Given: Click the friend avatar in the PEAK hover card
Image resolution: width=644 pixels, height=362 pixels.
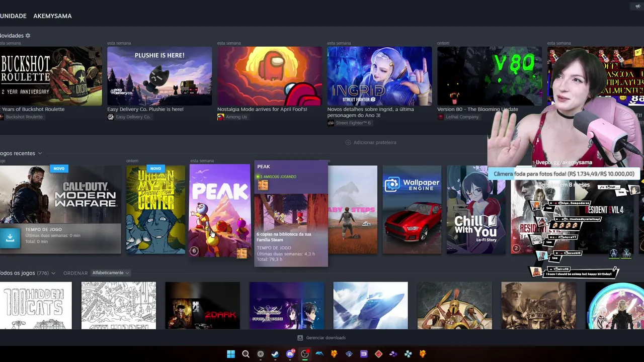Looking at the screenshot, I should click(263, 186).
